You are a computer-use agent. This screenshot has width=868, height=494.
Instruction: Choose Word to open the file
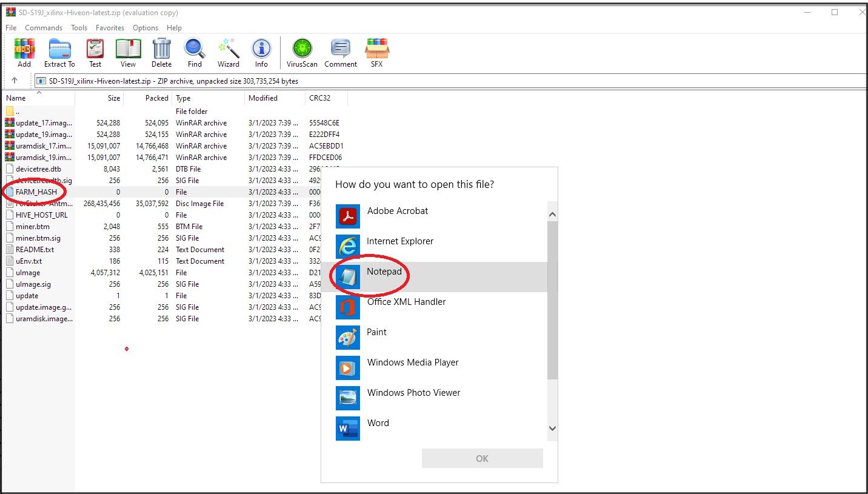tap(434, 427)
